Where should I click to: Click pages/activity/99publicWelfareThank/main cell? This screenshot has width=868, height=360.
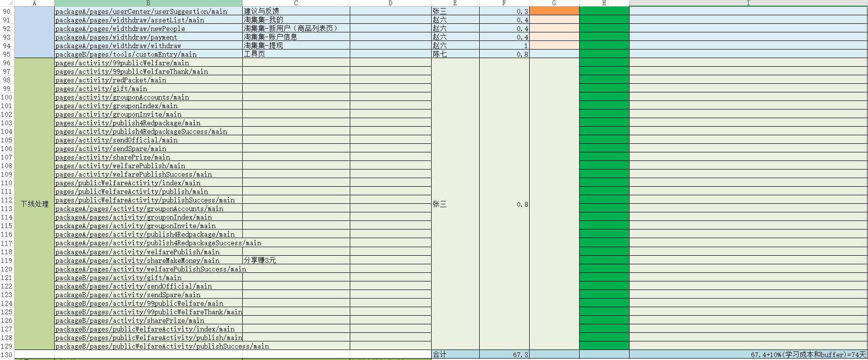coord(148,71)
